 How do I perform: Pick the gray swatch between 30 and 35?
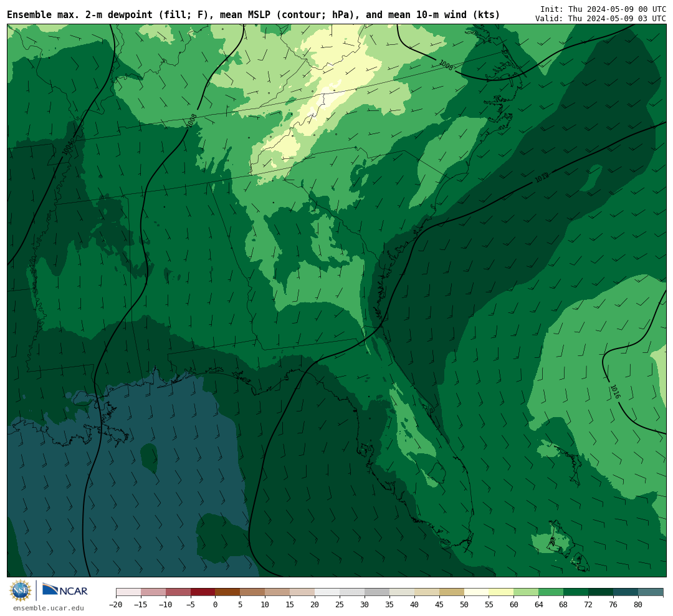377,592
